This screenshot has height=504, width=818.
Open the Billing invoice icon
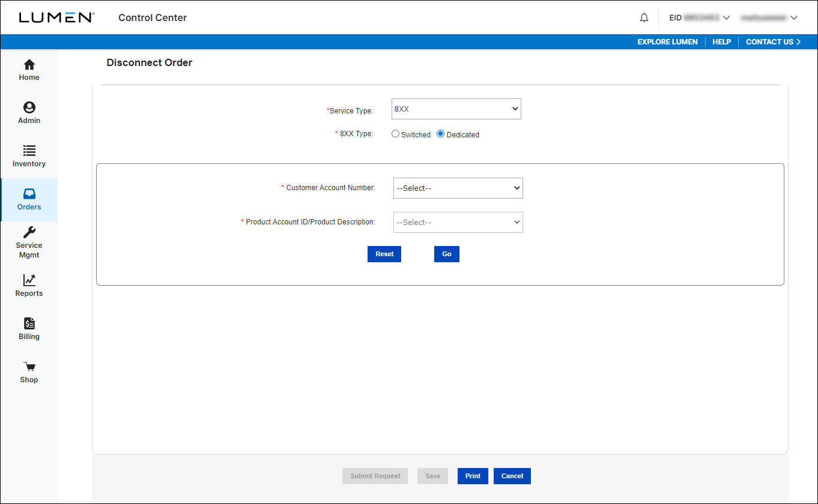(x=29, y=323)
